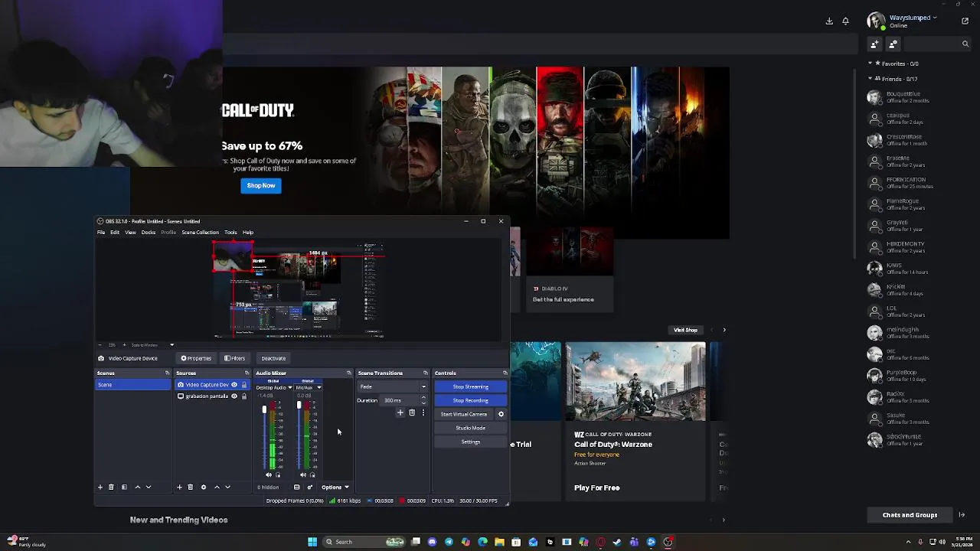Open mixer Options dropdown
The height and width of the screenshot is (551, 980).
335,487
